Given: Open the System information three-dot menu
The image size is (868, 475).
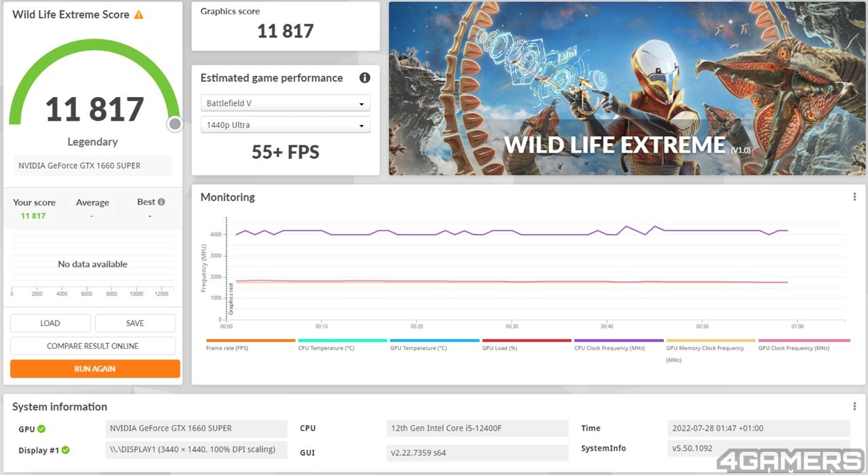Looking at the screenshot, I should [x=854, y=406].
